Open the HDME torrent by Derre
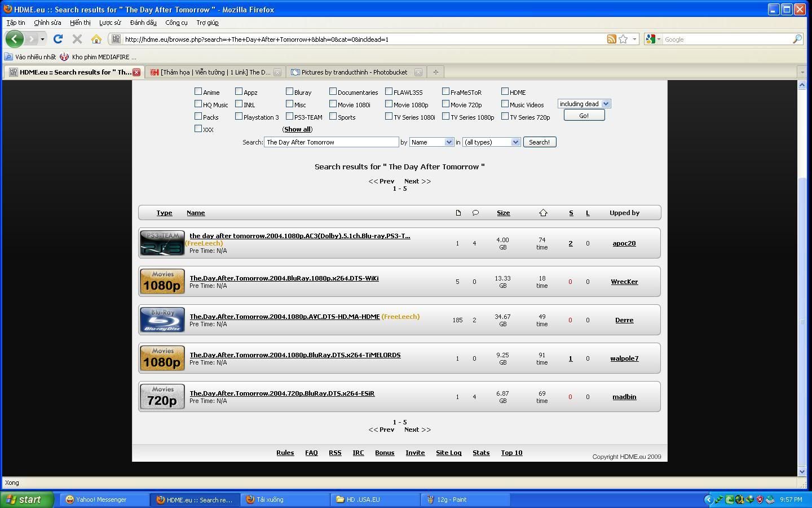 [285, 317]
